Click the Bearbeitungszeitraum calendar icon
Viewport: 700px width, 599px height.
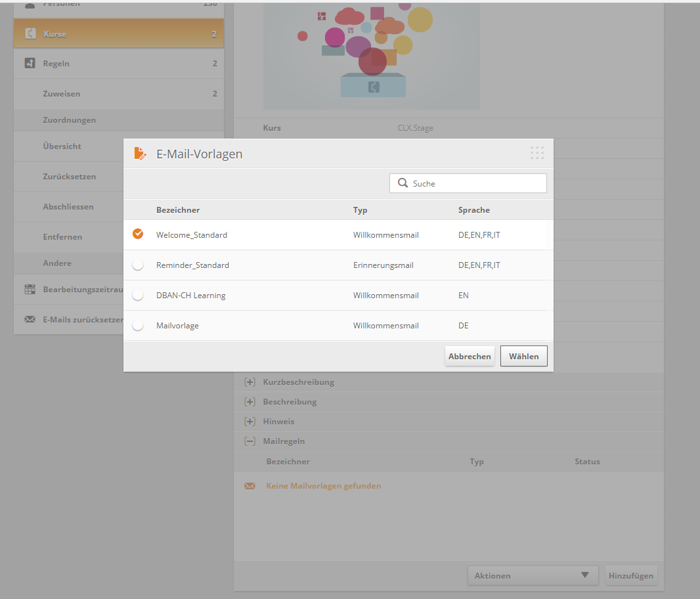30,290
